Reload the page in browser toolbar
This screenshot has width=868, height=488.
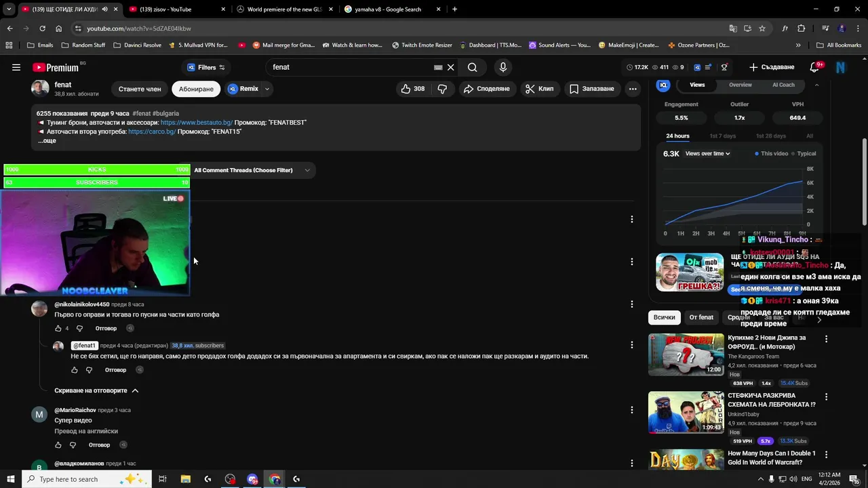click(42, 28)
